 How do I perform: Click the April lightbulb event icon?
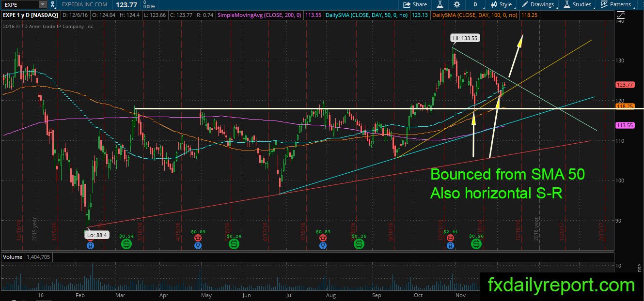pyautogui.click(x=198, y=245)
